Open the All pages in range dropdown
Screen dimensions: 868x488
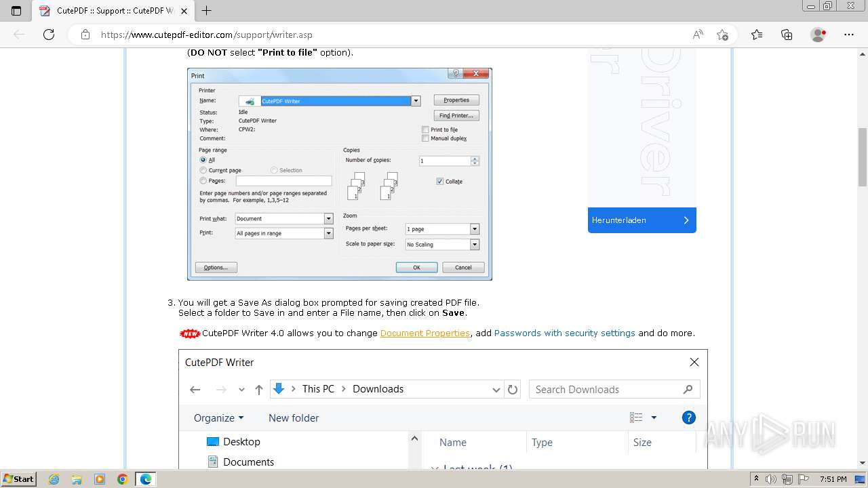pyautogui.click(x=329, y=233)
